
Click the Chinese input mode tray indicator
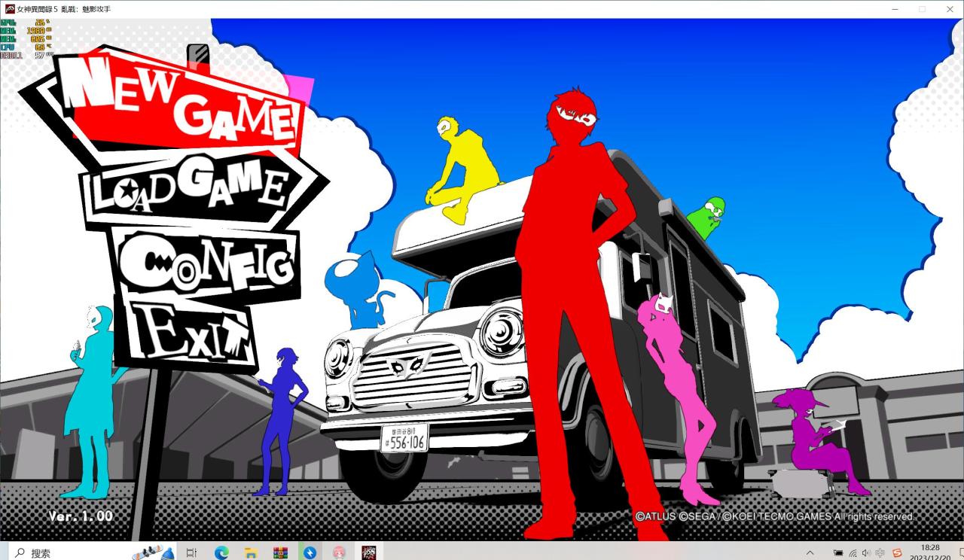[x=880, y=552]
